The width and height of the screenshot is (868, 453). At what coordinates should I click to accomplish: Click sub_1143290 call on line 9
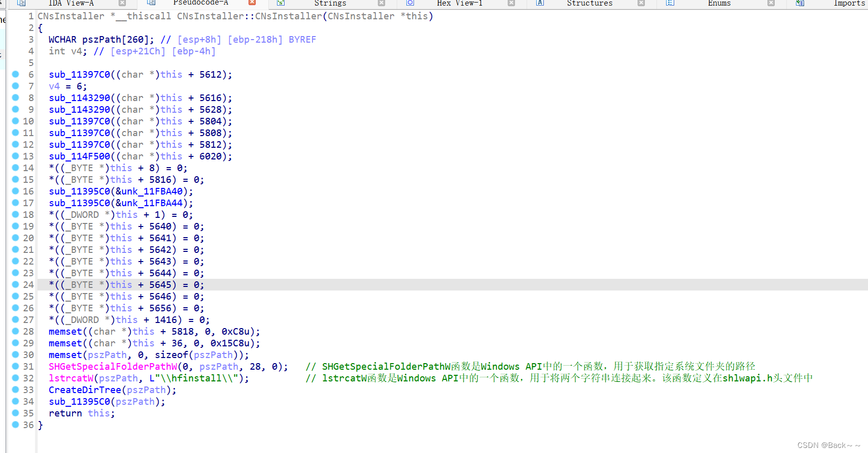coord(79,110)
